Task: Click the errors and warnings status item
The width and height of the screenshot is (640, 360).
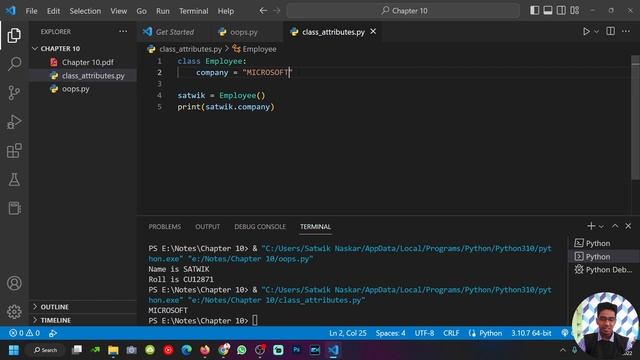Action: click(x=24, y=333)
